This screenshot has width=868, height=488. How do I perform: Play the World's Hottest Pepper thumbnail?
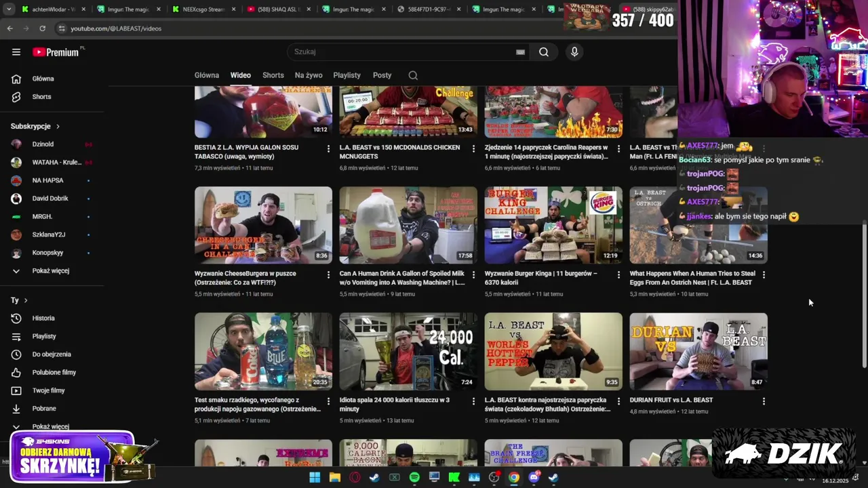point(553,351)
